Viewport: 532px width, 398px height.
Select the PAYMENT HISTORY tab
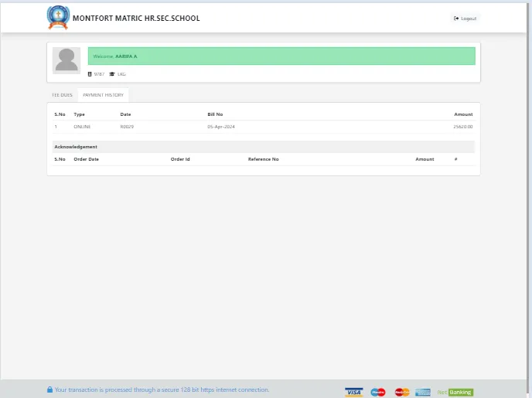pyautogui.click(x=103, y=95)
